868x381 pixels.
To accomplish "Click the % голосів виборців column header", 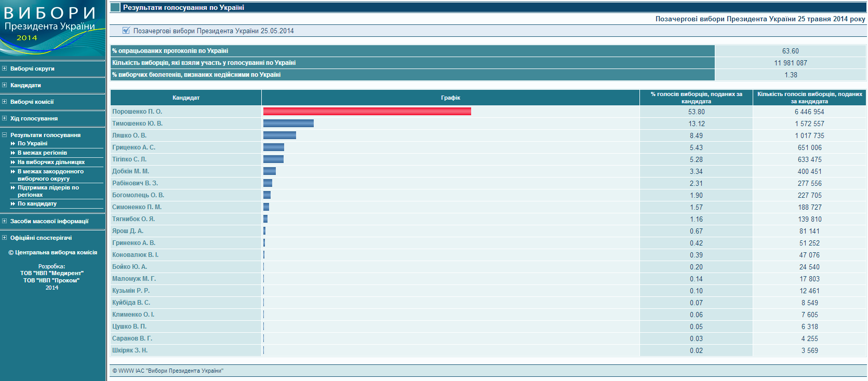I will point(696,98).
